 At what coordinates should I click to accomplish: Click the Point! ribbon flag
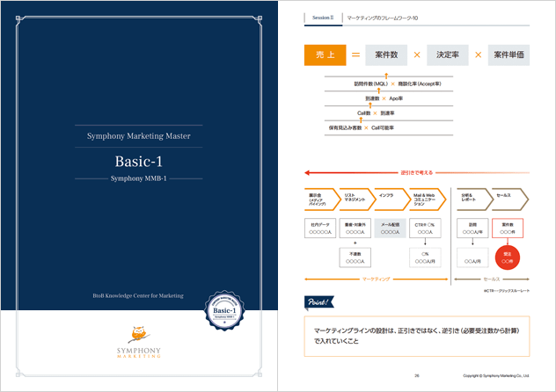(x=318, y=302)
